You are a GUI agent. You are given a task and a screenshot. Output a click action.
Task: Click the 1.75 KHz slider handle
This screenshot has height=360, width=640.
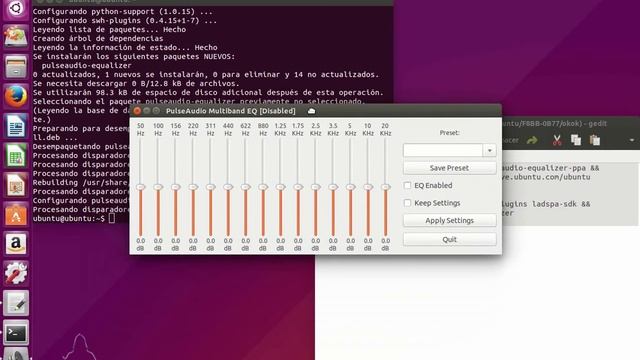point(298,187)
